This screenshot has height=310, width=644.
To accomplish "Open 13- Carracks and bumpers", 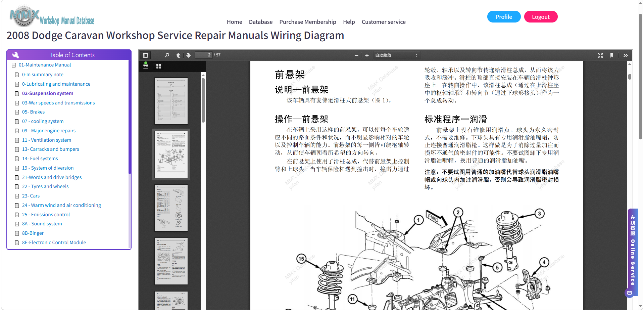I will [51, 149].
